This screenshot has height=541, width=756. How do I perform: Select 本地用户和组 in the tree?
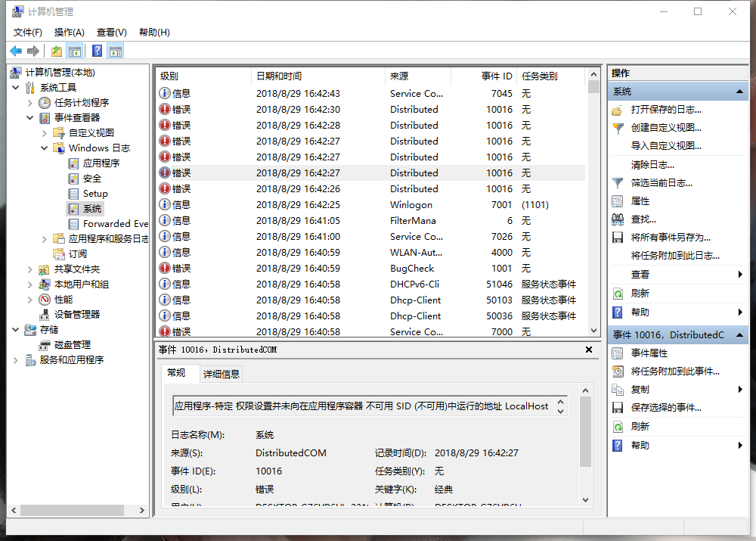coord(82,284)
